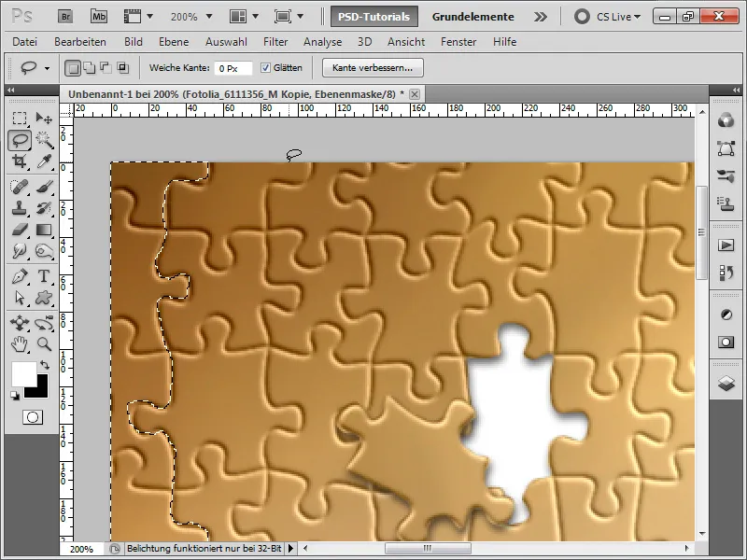Select the Magic Wand tool
This screenshot has width=747, height=560.
click(44, 140)
